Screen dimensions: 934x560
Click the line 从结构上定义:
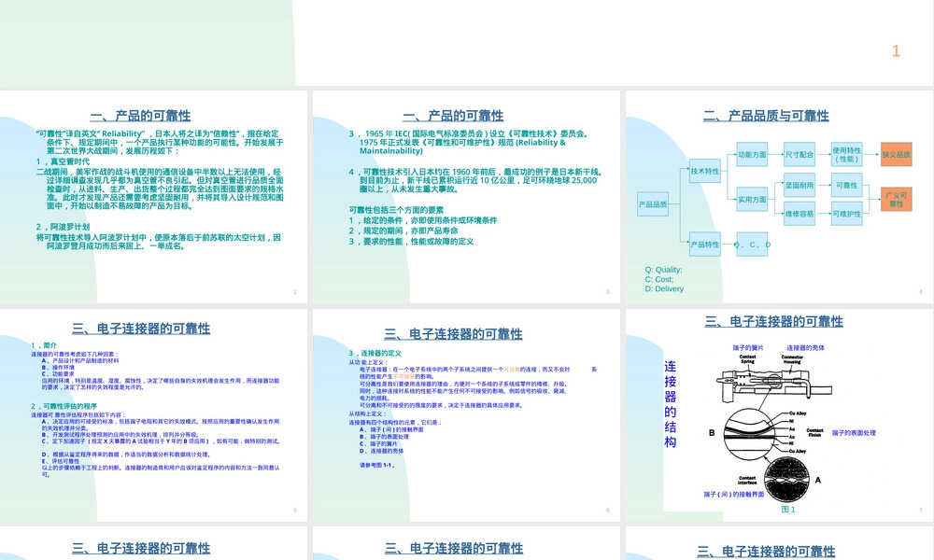pyautogui.click(x=367, y=413)
